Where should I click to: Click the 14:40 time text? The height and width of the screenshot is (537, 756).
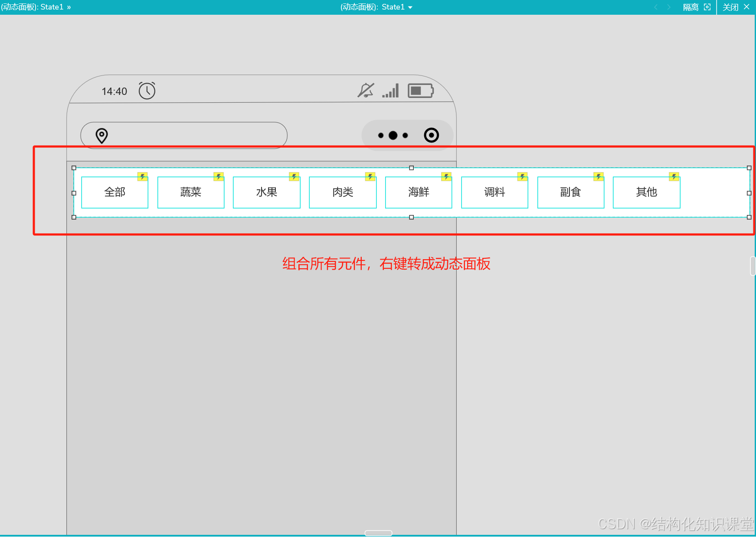click(115, 91)
